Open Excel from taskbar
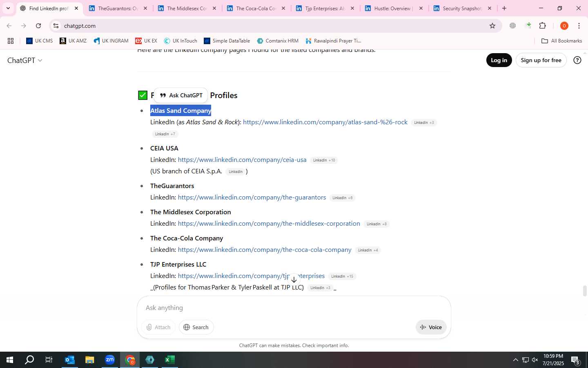The width and height of the screenshot is (588, 368). click(170, 360)
